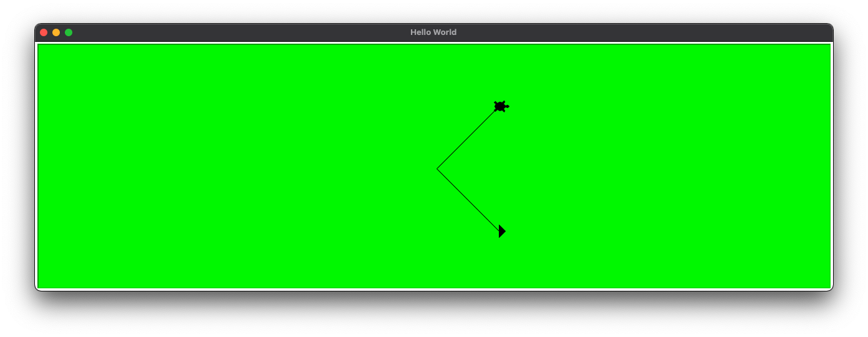Click the vertex where both lines meet
The width and height of the screenshot is (868, 337).
[437, 169]
